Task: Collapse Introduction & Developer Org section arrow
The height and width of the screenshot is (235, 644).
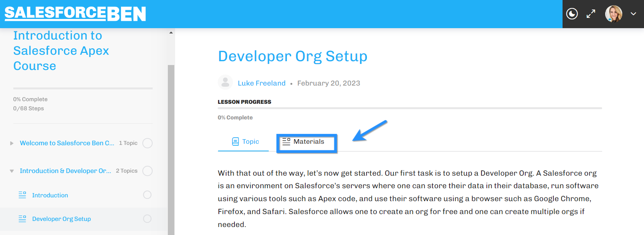Action: [12, 171]
